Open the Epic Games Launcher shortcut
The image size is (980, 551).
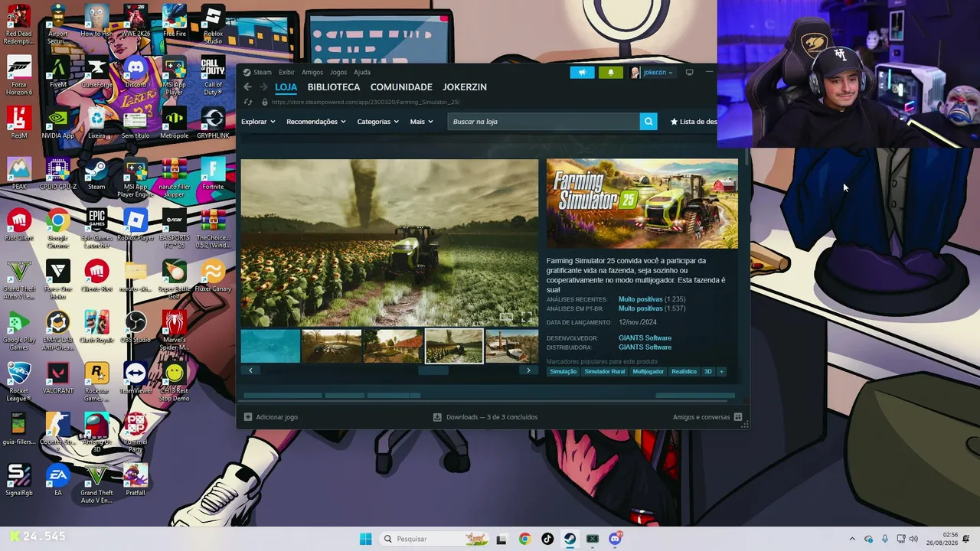[x=96, y=229]
